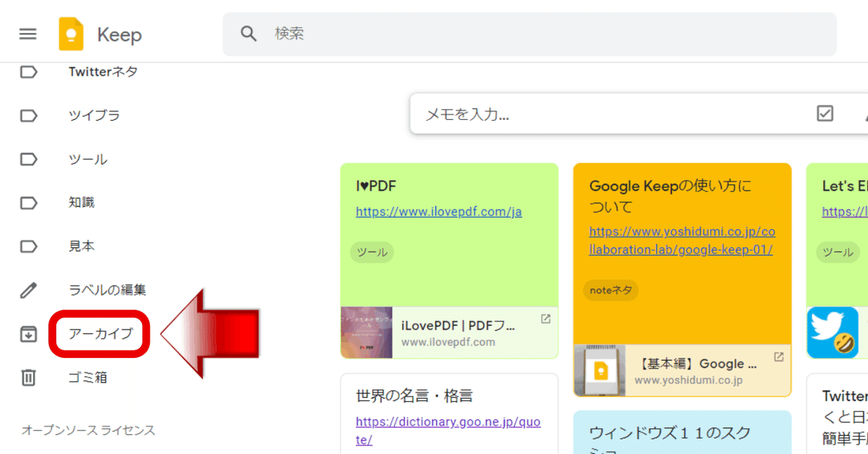The height and width of the screenshot is (454, 868).
Task: Follow the yoshidumi.co.jp collaboration-lab link
Action: 681,241
